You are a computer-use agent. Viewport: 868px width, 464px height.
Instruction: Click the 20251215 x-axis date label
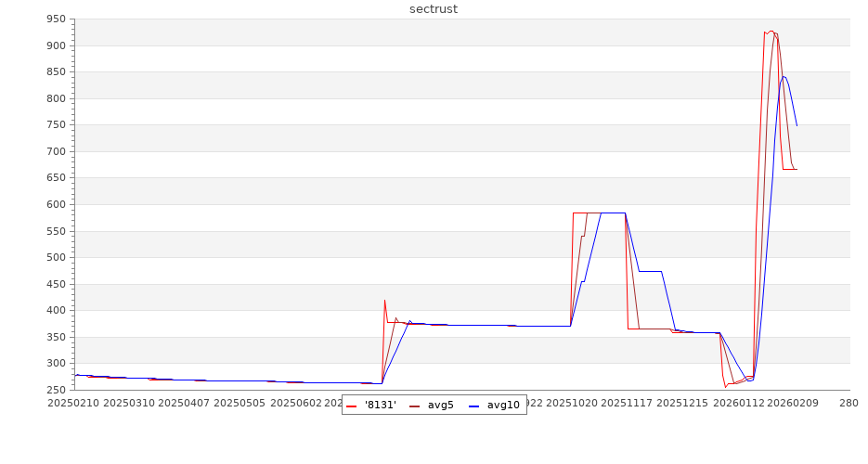click(x=683, y=403)
